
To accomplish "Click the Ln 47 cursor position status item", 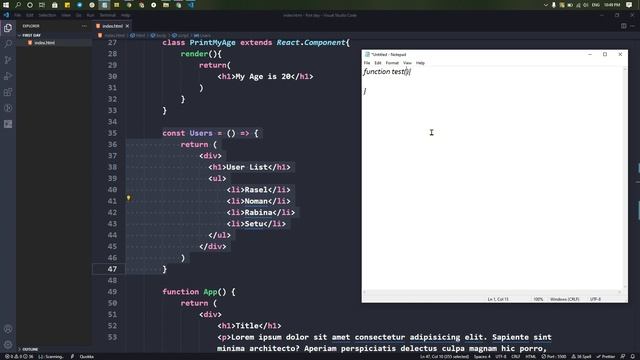I will (444, 357).
